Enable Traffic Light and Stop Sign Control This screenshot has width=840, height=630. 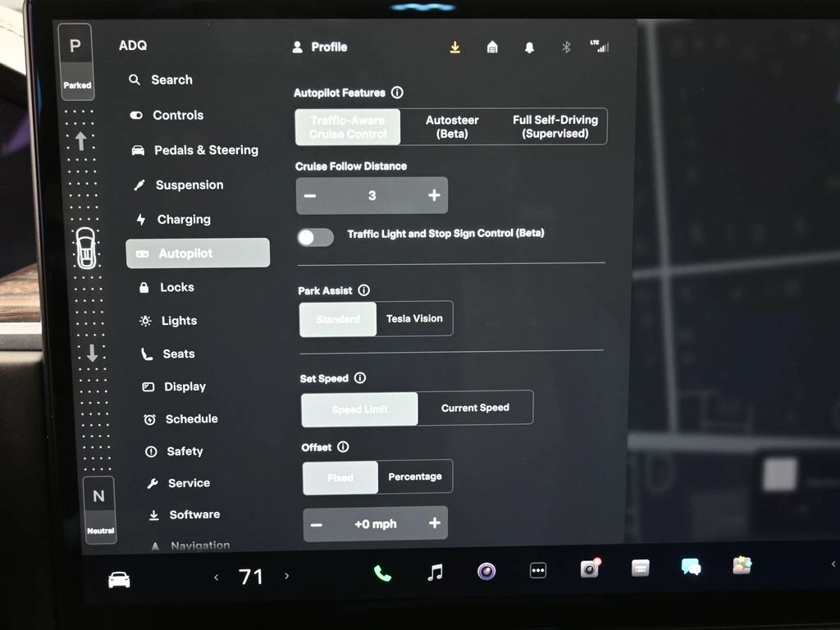316,238
